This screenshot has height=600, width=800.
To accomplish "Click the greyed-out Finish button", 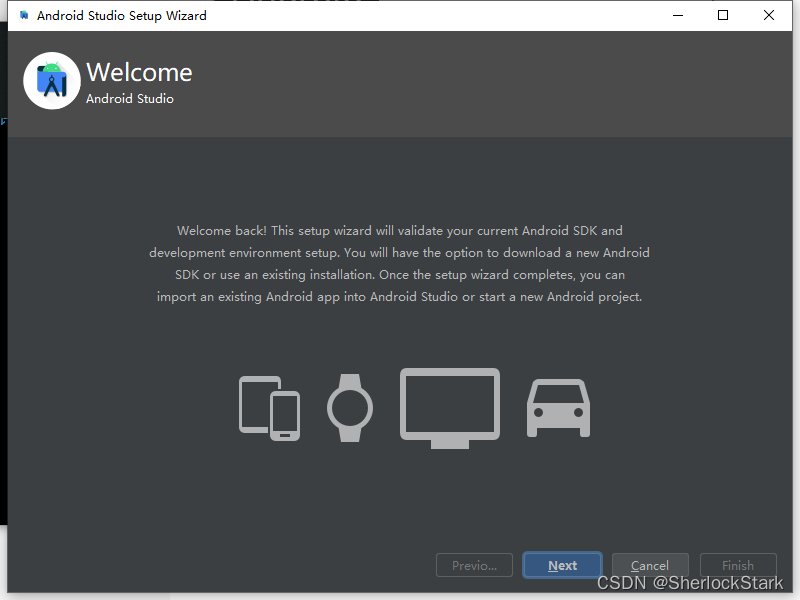I will 738,565.
